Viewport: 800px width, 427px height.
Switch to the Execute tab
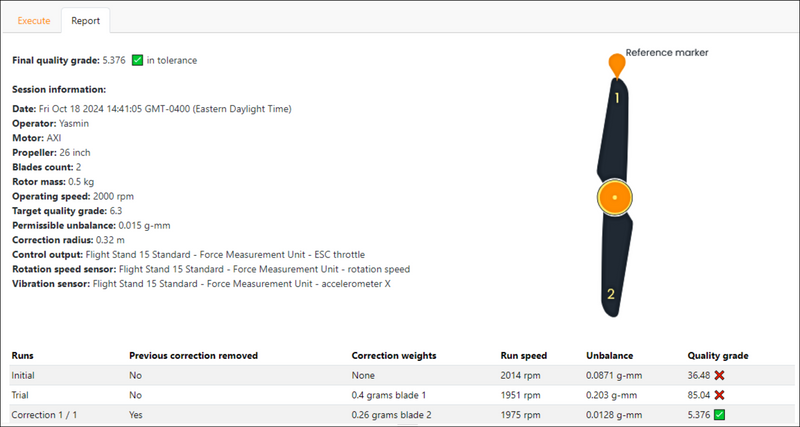pos(34,20)
